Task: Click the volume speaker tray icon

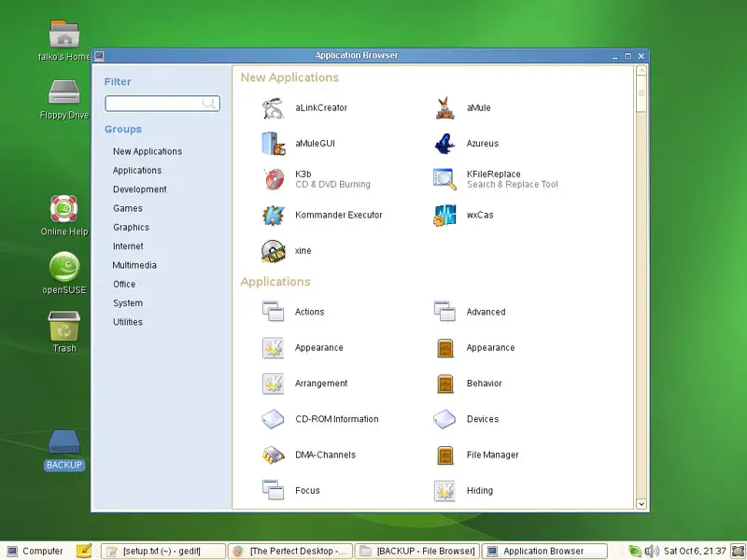Action: [x=651, y=551]
